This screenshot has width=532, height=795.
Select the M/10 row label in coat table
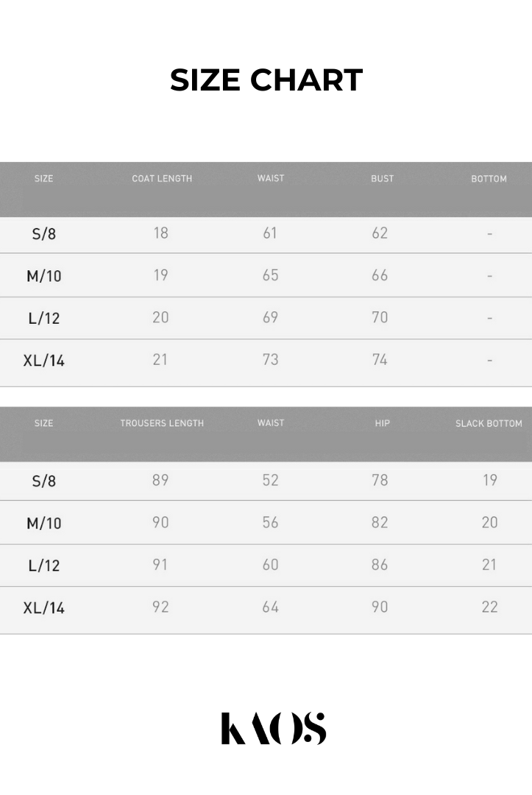[44, 276]
